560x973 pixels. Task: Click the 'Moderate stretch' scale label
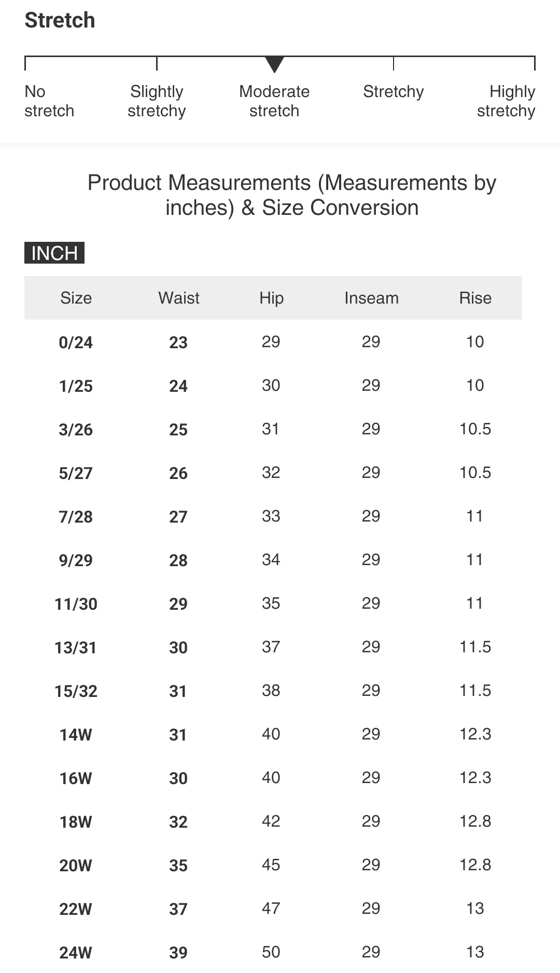[x=274, y=101]
